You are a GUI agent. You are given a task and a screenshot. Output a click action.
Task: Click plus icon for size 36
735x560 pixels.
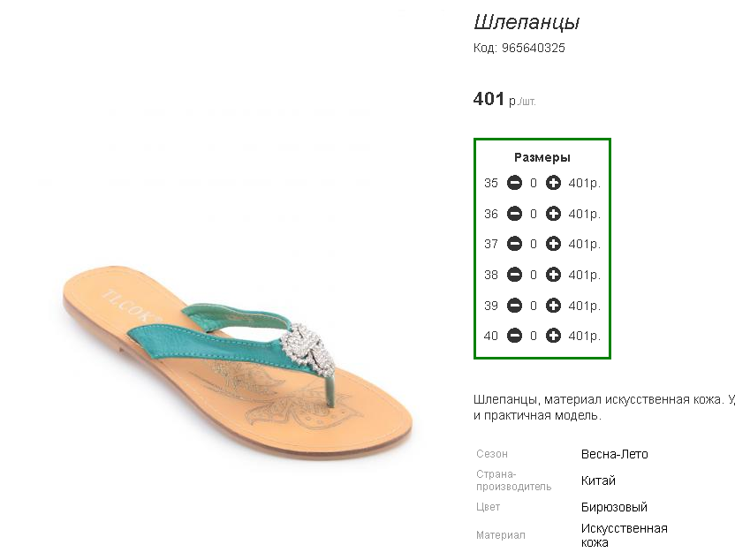553,214
